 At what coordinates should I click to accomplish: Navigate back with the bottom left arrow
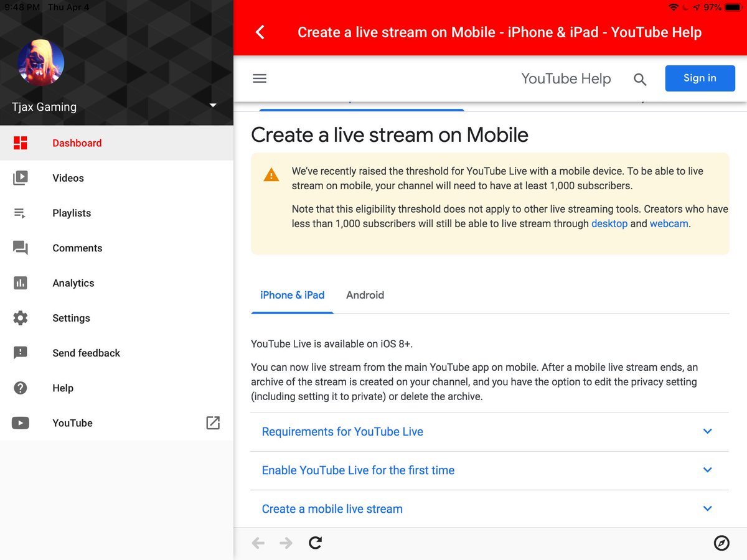point(258,544)
